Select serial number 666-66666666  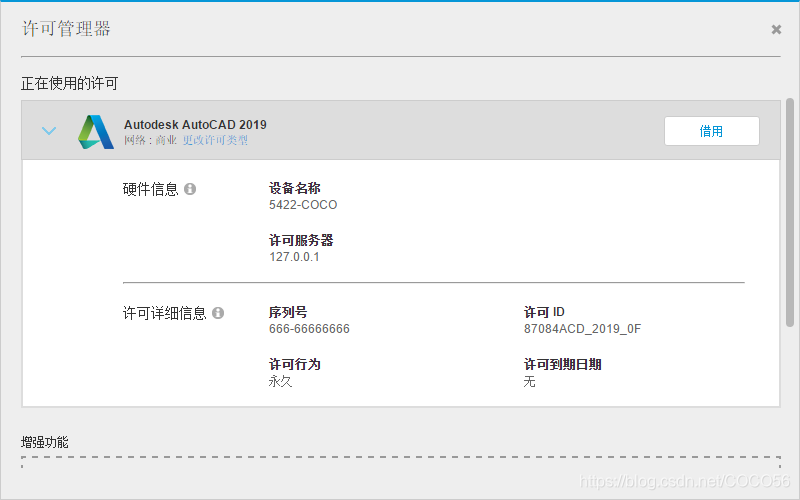[309, 329]
